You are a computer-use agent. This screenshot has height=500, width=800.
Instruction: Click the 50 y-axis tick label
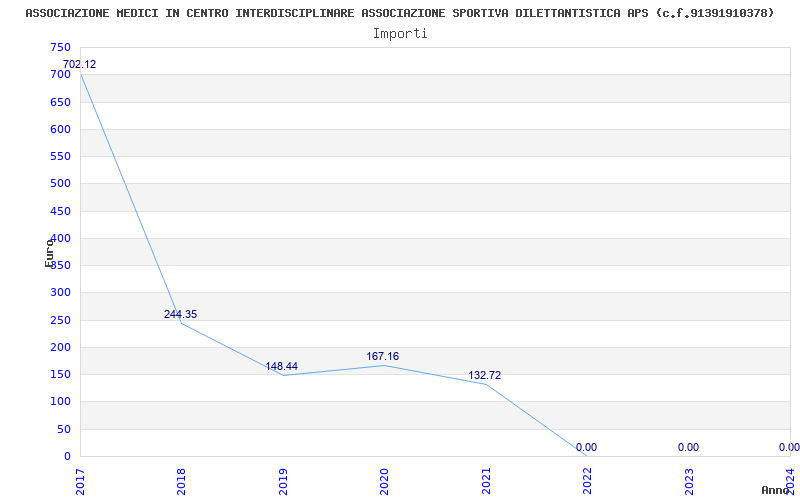pyautogui.click(x=63, y=429)
